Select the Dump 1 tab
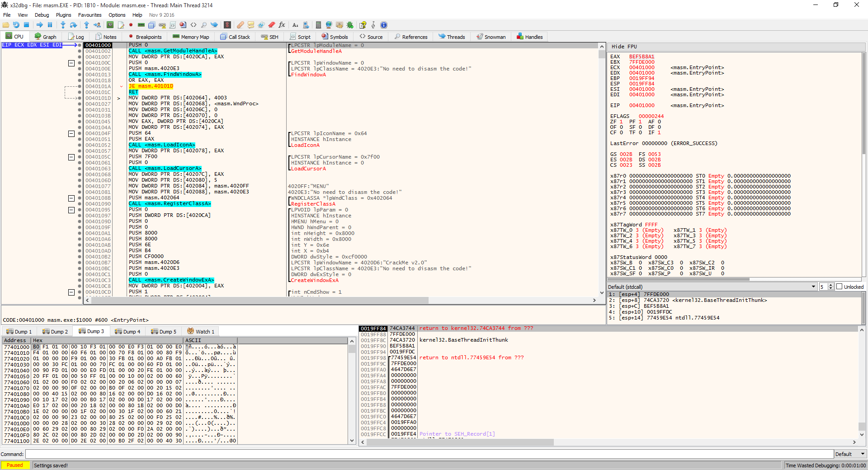This screenshot has width=868, height=470. point(19,332)
